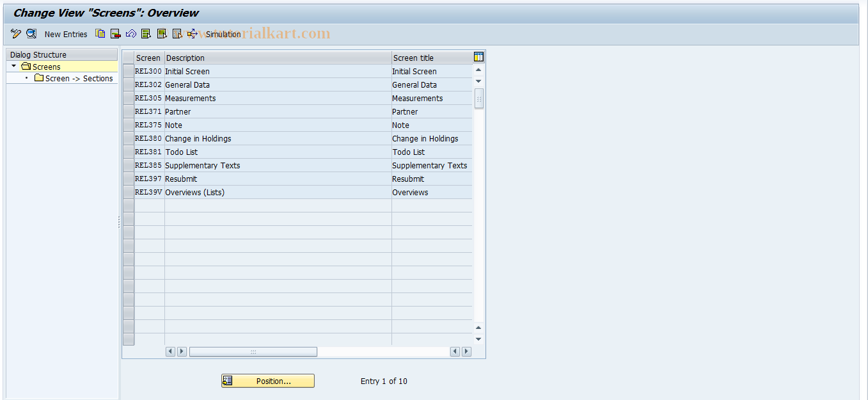Open Screen -> Sections tree node

[79, 78]
